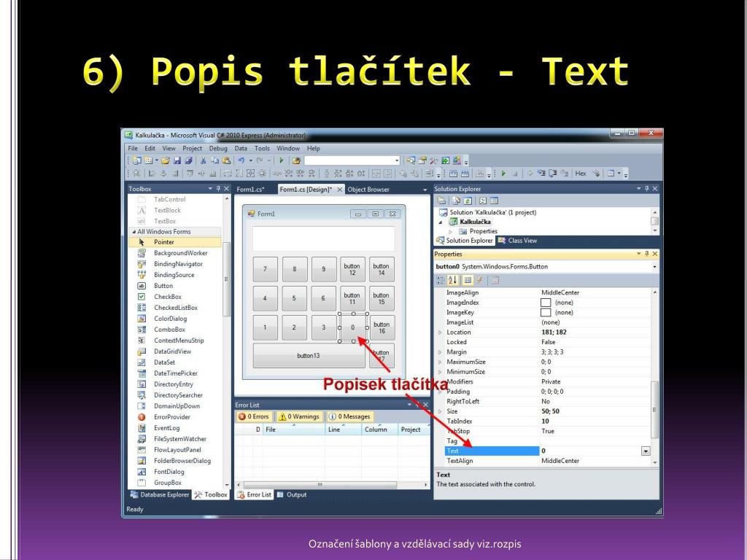Image resolution: width=747 pixels, height=560 pixels.
Task: Select the button13 on the form designer
Action: point(309,356)
